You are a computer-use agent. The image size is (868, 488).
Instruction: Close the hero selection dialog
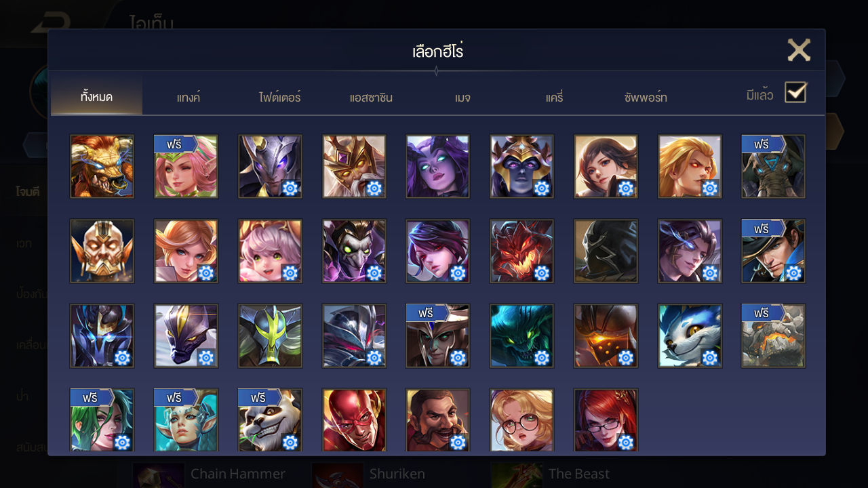799,50
